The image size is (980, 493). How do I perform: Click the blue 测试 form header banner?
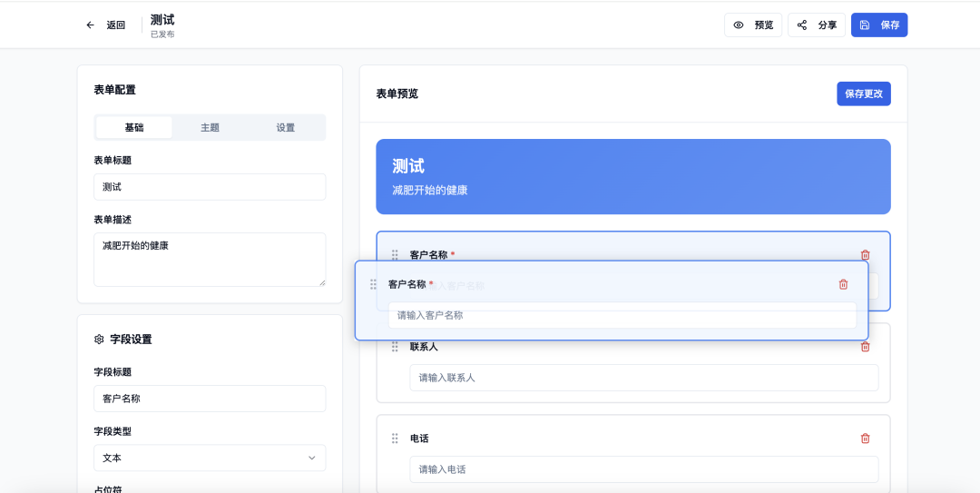click(x=633, y=176)
